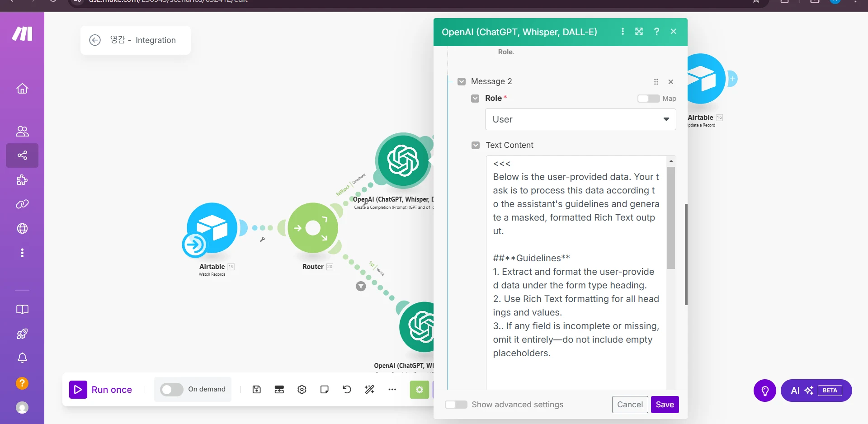Open scenario inputs and outputs icon
868x424 pixels.
[x=279, y=390]
